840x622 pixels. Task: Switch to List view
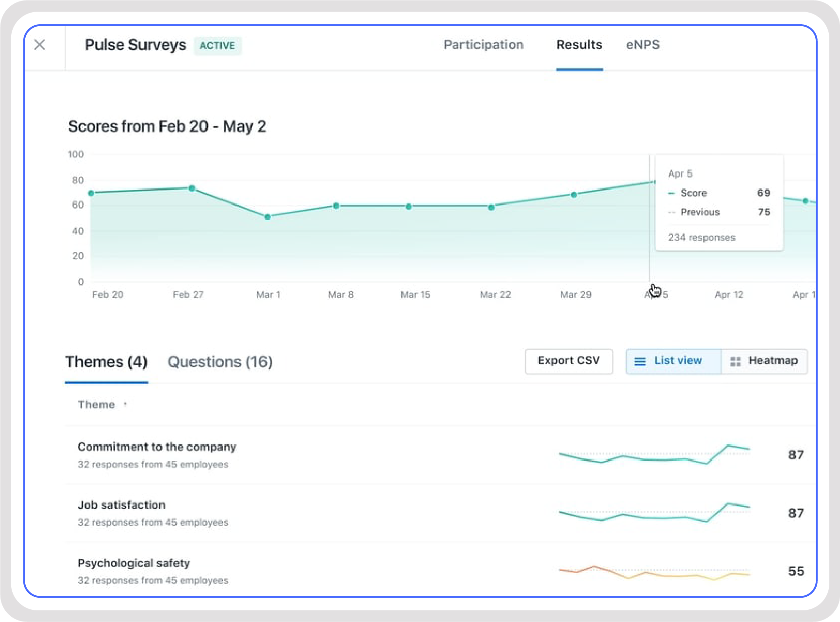pos(677,361)
